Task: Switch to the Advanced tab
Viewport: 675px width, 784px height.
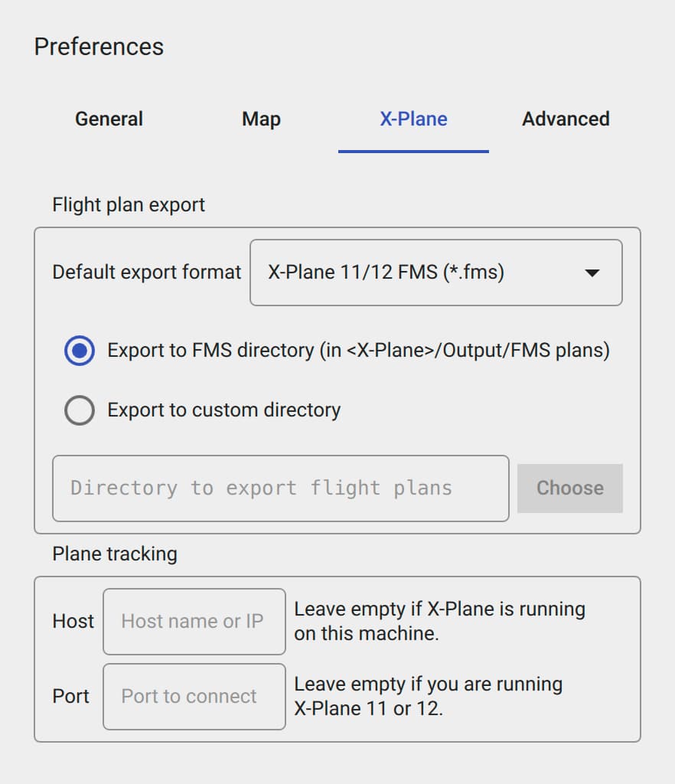Action: point(566,119)
